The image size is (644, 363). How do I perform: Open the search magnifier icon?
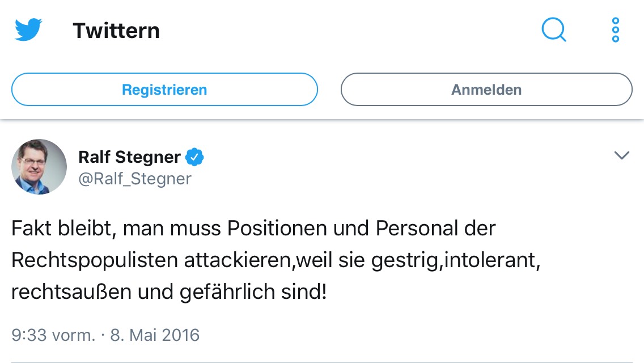pyautogui.click(x=554, y=29)
